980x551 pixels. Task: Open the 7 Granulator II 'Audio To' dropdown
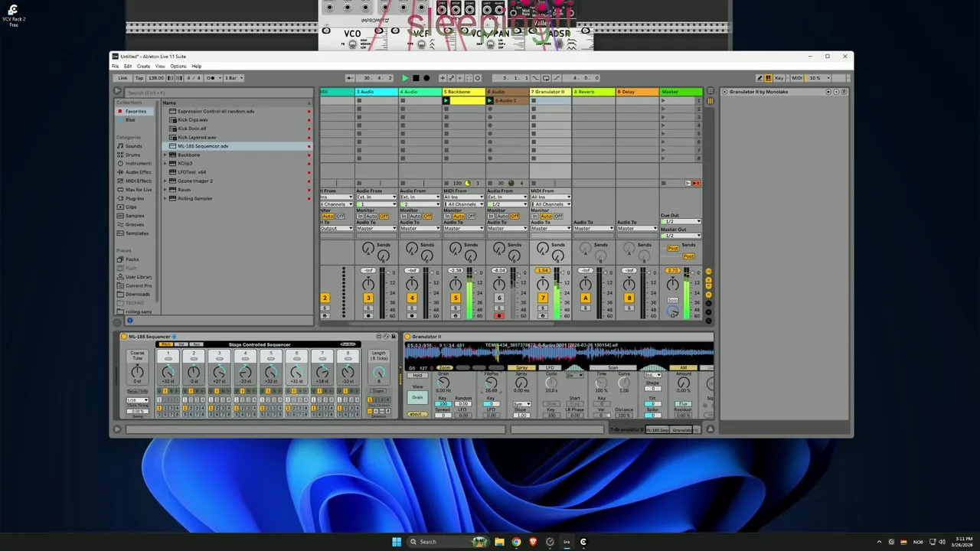pos(550,228)
